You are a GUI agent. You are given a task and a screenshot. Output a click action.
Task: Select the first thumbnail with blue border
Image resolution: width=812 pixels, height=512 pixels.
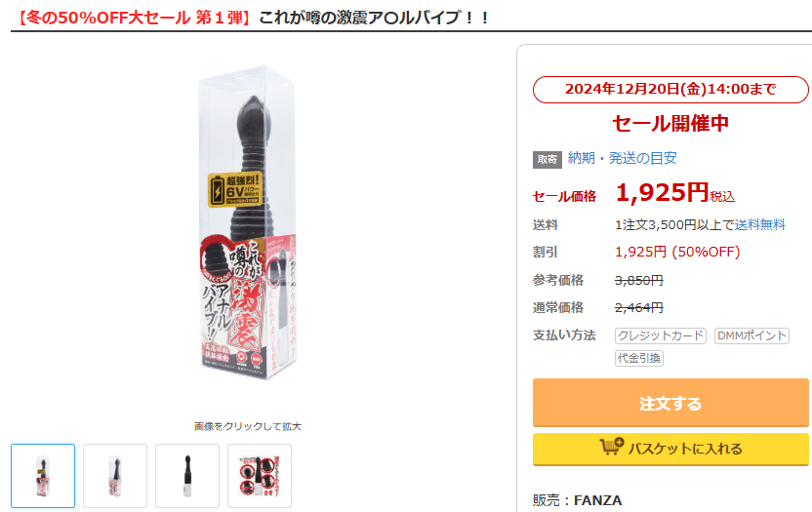[43, 476]
